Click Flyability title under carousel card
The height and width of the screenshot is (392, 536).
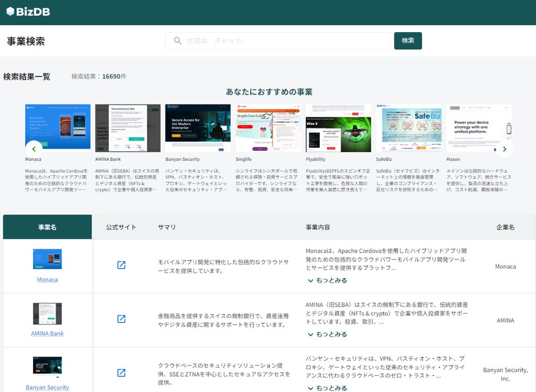pyautogui.click(x=315, y=160)
